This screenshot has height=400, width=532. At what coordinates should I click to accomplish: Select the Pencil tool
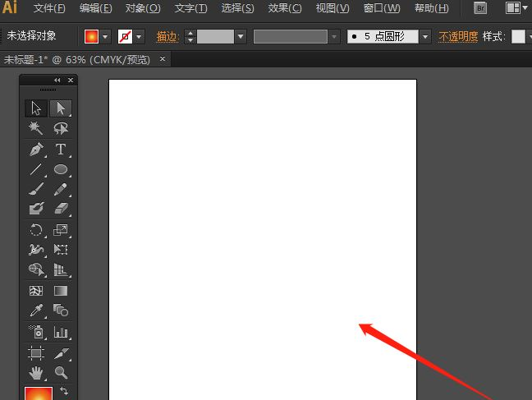pyautogui.click(x=61, y=189)
